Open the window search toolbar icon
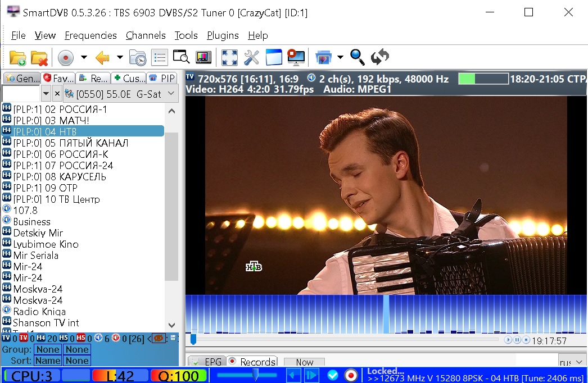Screen dimensions: 588x383 point(181,57)
